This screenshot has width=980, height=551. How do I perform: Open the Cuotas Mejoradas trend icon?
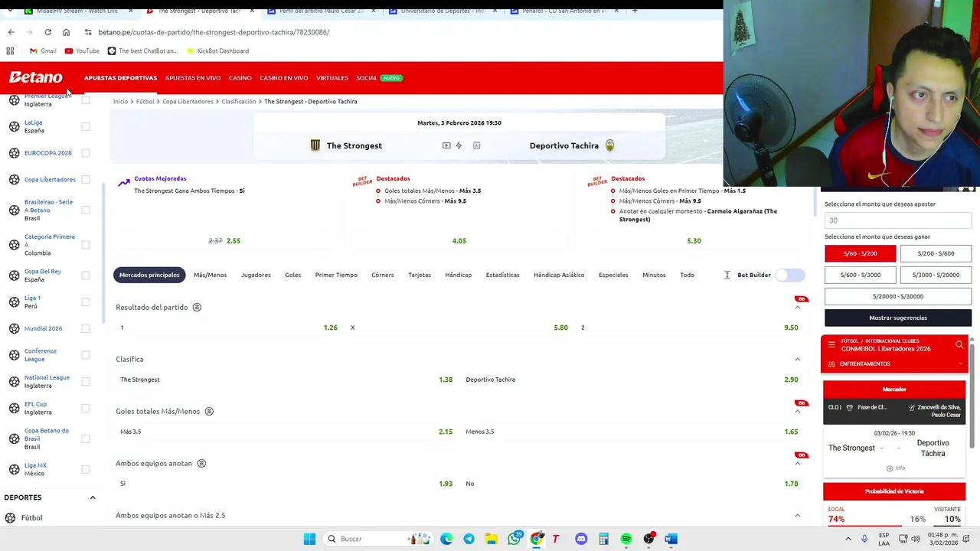point(124,182)
